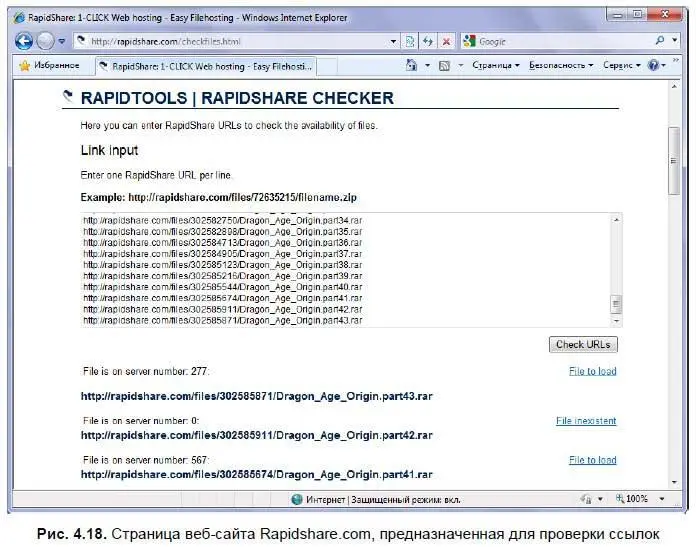
Task: Click the RSS feeds icon in toolbar
Action: [443, 65]
